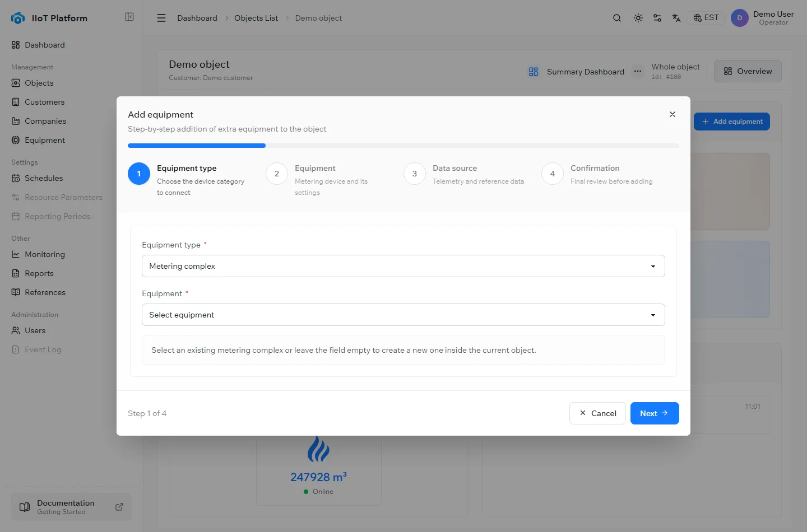Click the 247928 m³ reading value
Viewport: 807px width, 532px height.
[x=318, y=477]
